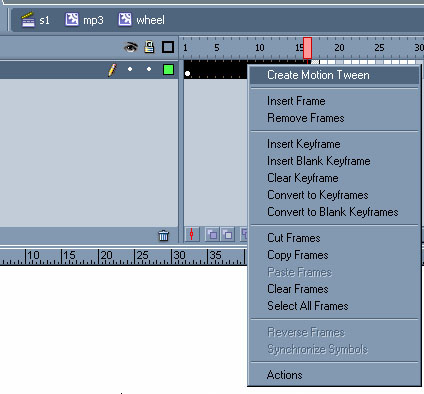This screenshot has height=394, width=424.
Task: Choose Create Motion Tween from context menu
Action: [x=318, y=75]
